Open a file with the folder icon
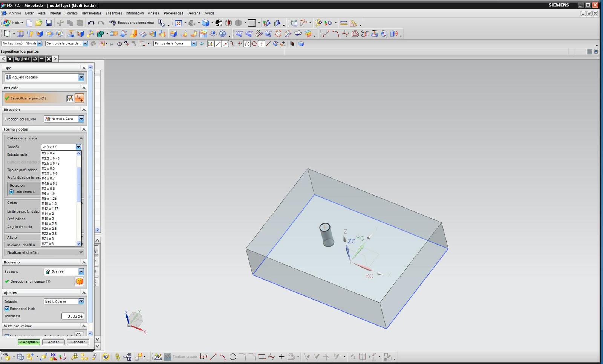The image size is (603, 364). point(39,23)
